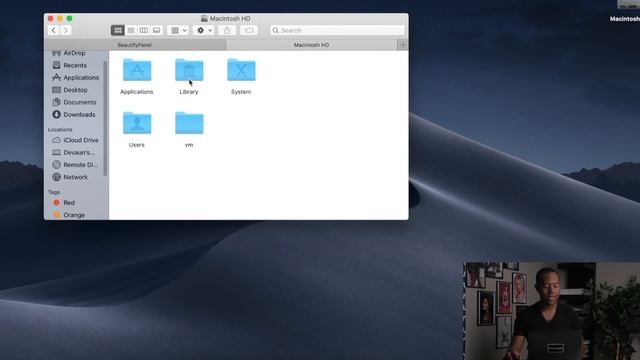Click the Macintosh HD title bar icon
The height and width of the screenshot is (360, 640).
(x=205, y=18)
